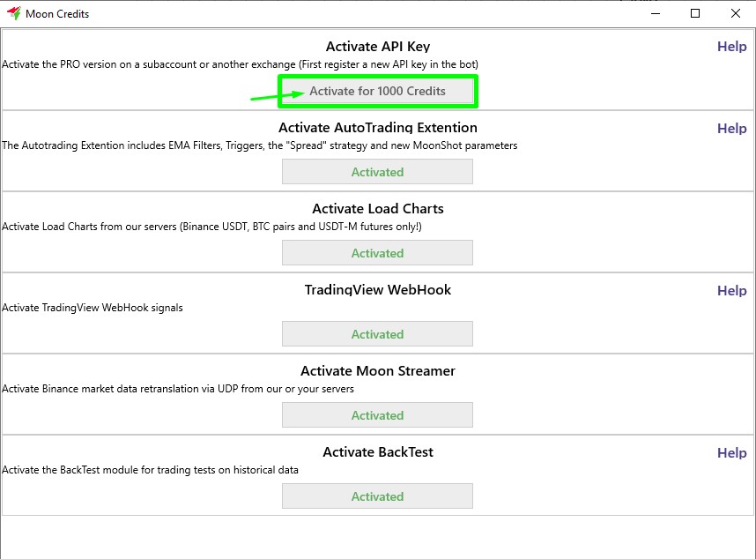
Task: Open Help for Activate BackTest
Action: (x=731, y=452)
